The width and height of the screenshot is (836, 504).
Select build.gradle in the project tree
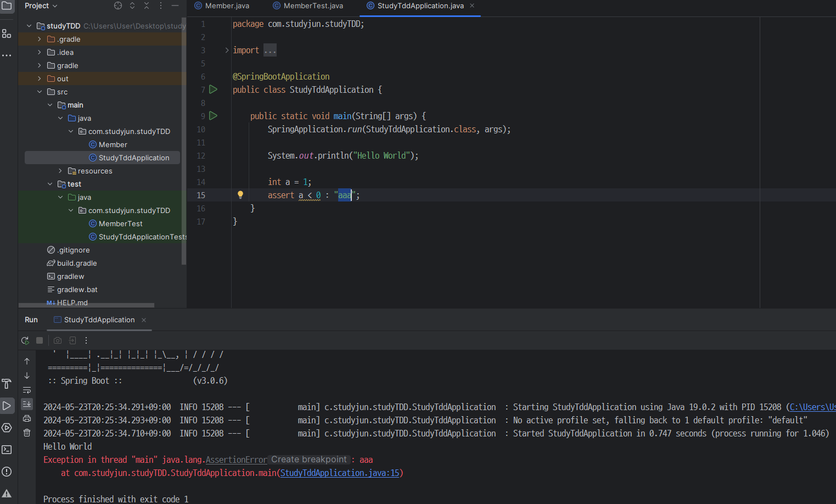pyautogui.click(x=77, y=263)
